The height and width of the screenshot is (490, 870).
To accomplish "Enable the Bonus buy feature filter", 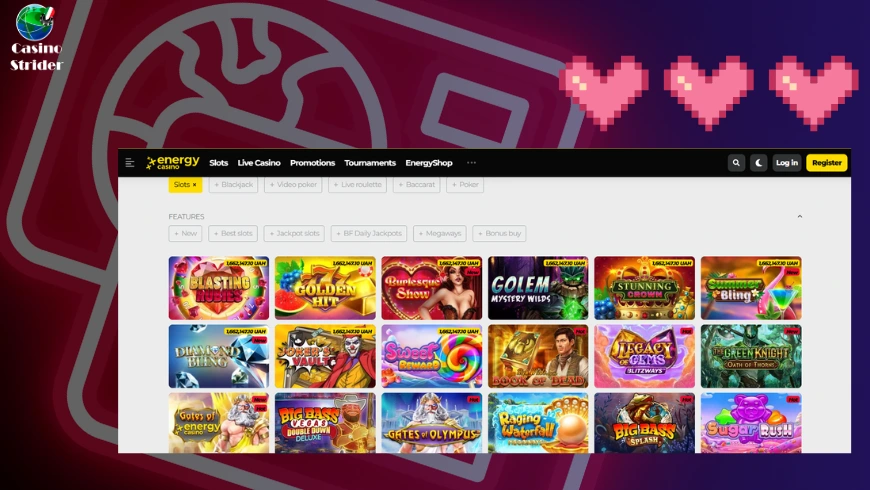I will 499,233.
